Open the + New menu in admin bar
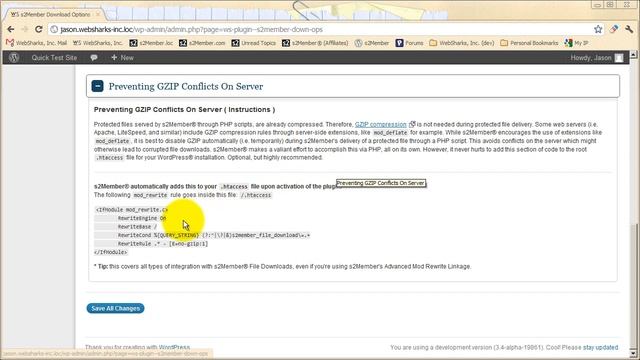The height and width of the screenshot is (360, 640). pyautogui.click(x=122, y=58)
